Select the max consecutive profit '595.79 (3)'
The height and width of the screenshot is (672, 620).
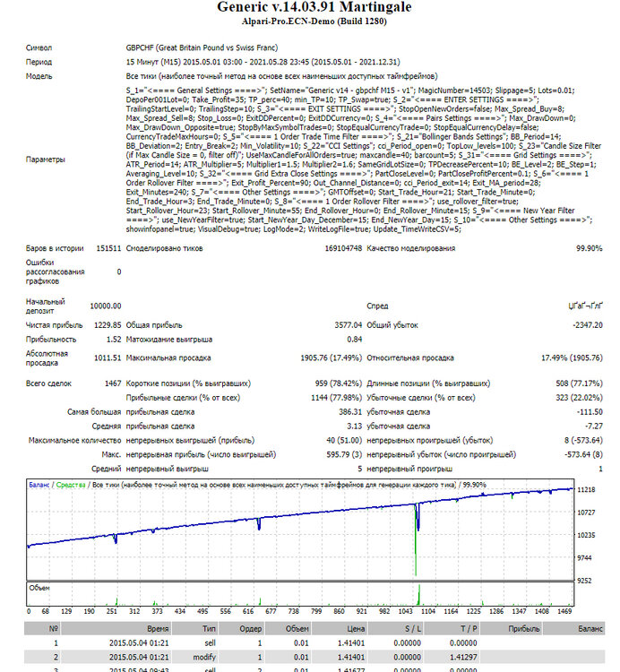[344, 454]
